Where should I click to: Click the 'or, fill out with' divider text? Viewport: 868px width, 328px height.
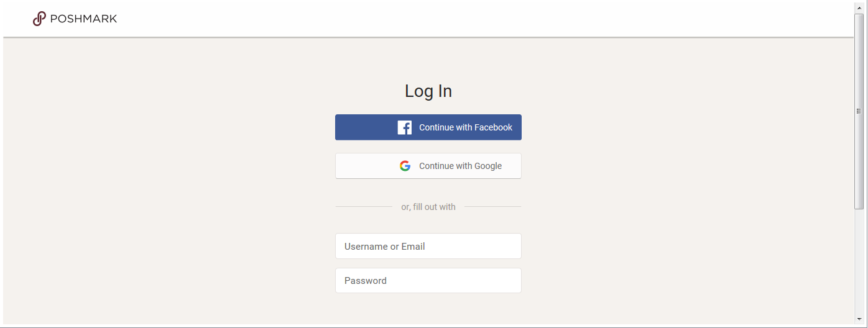pyautogui.click(x=428, y=207)
